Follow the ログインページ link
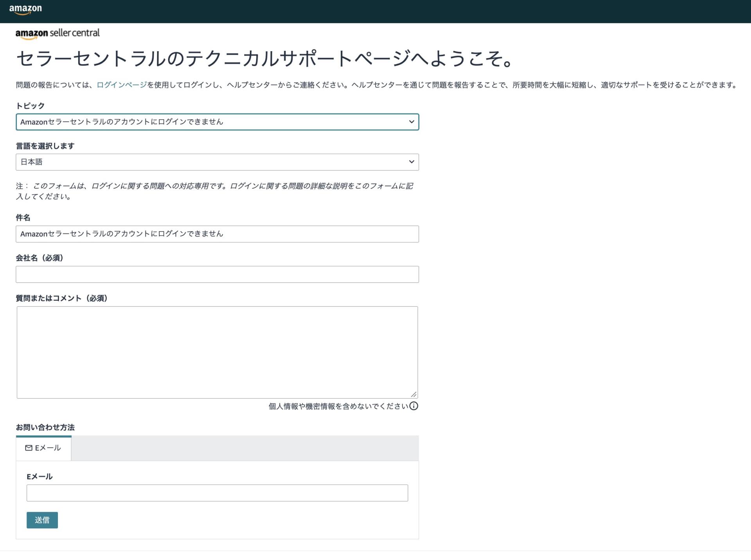 122,85
